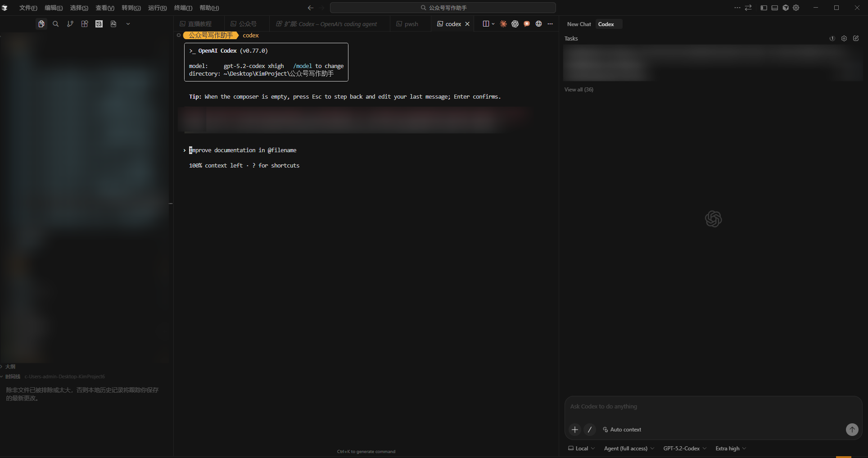Open the Extensions view icon
The image size is (868, 458).
coord(85,24)
